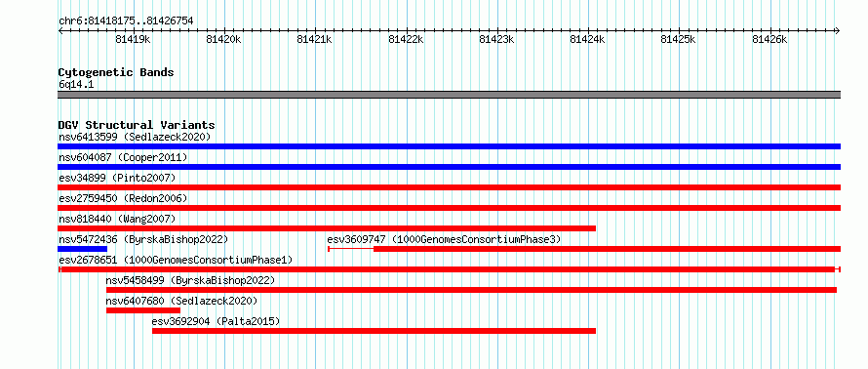Screen dimensions: 868x369
Task: Click the 81424k ruler label
Action: pos(588,39)
